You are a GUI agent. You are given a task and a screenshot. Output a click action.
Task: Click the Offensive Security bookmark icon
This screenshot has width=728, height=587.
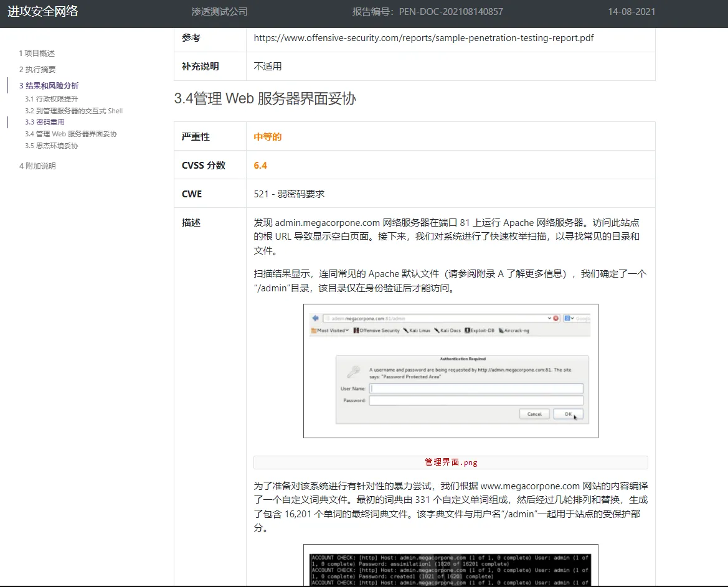point(356,331)
